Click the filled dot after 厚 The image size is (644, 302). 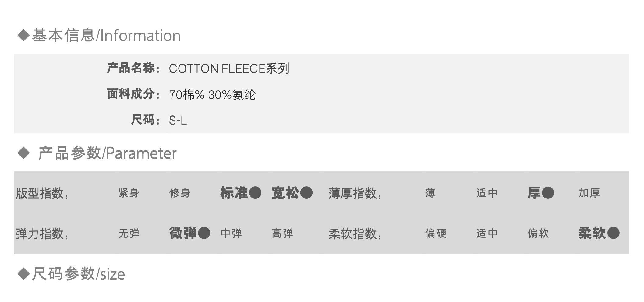[548, 193]
